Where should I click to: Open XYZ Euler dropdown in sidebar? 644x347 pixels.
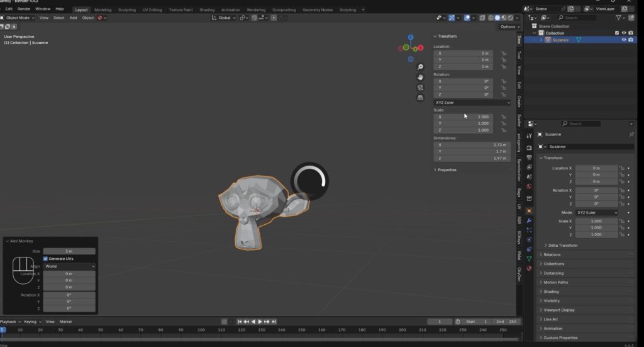tap(472, 103)
